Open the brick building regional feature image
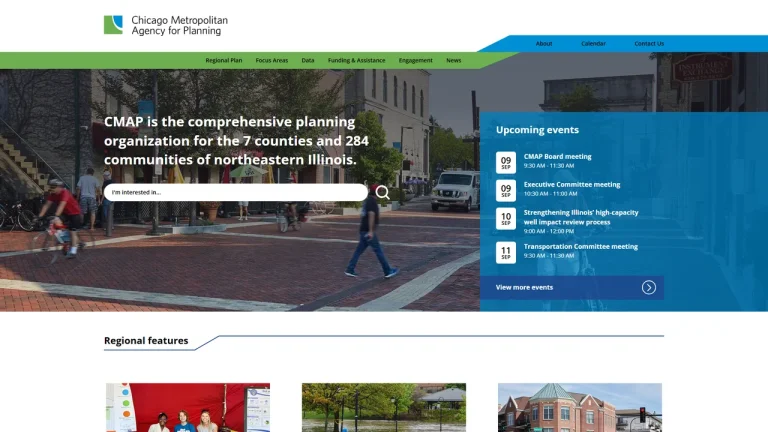Viewport: 768px width, 432px height. (x=580, y=408)
